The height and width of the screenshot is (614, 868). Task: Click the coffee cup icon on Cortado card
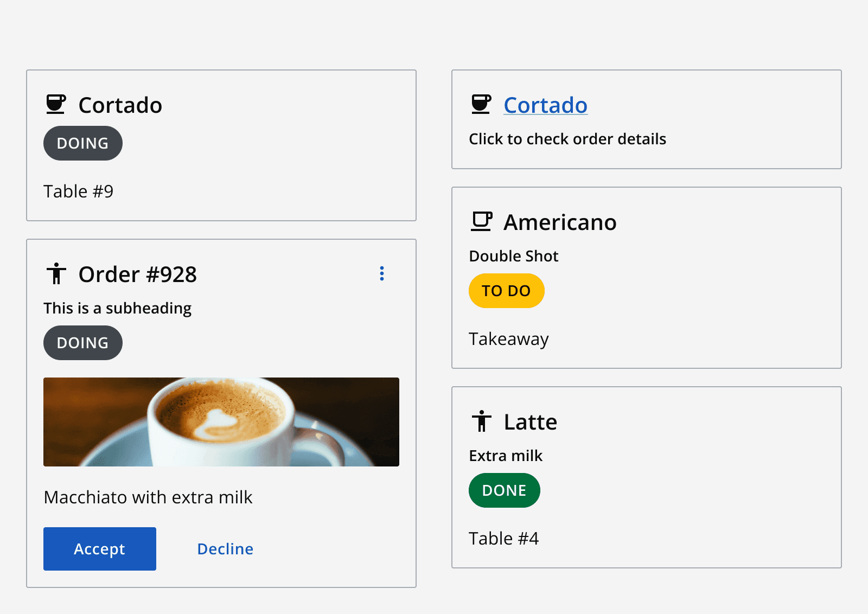56,104
